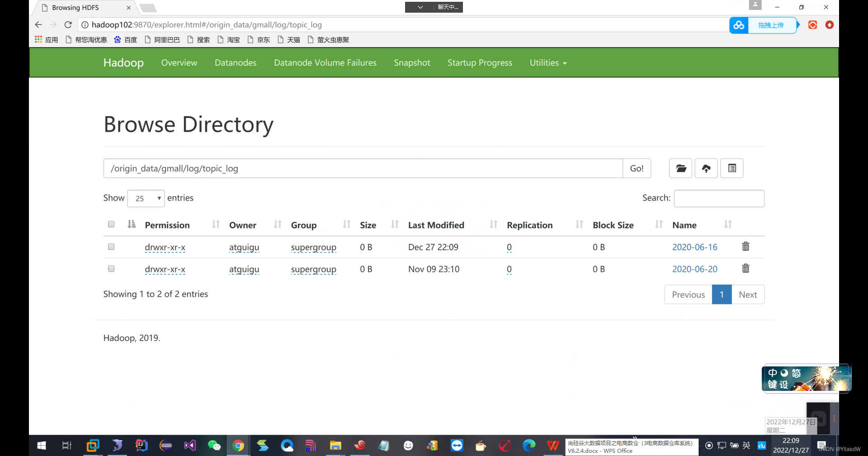Sort the table by Size column arrows
This screenshot has height=456, width=868.
[x=395, y=224]
